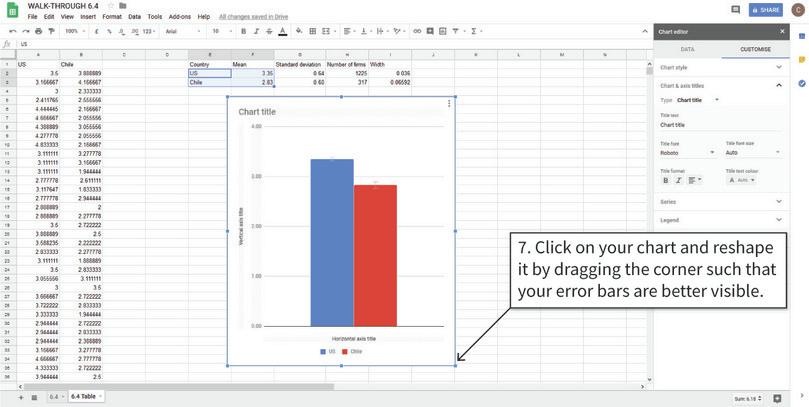The image size is (809, 407).
Task: Open the toolbar text colour picker
Action: point(283,31)
